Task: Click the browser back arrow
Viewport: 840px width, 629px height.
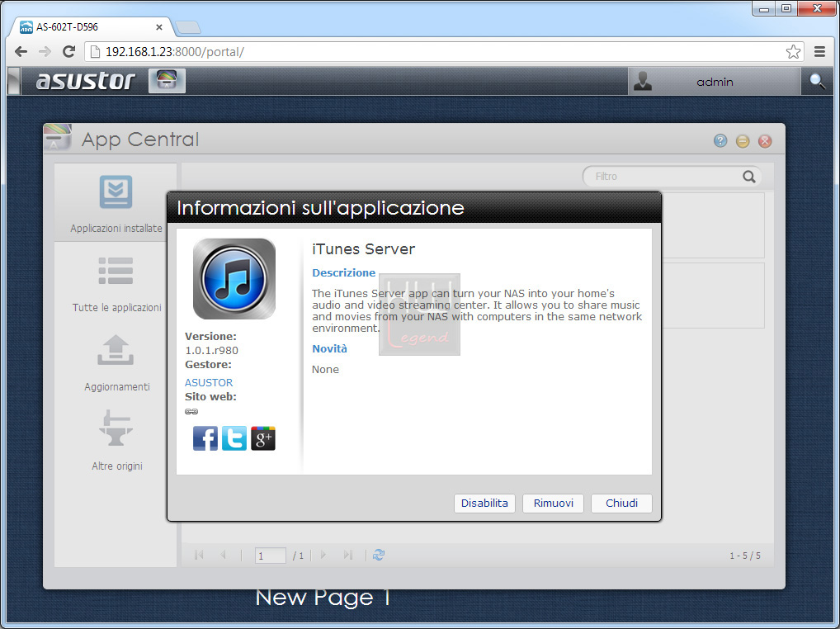Action: (x=21, y=51)
